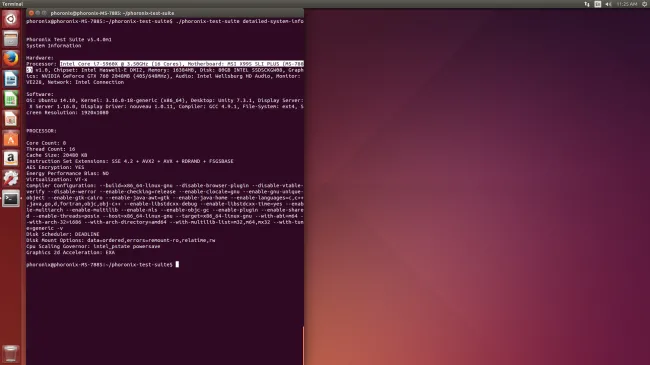650x365 pixels.
Task: Open the network indicator menu
Action: coord(587,4)
